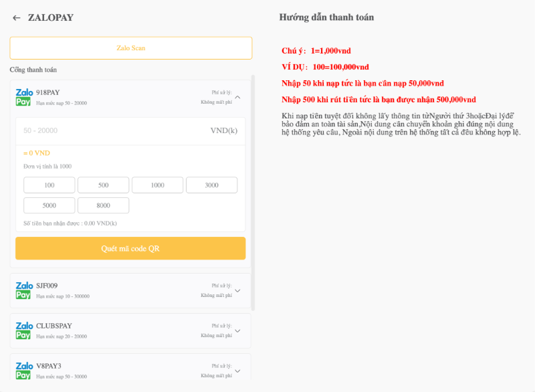The width and height of the screenshot is (535, 392).
Task: Focus the deposit amount input field
Action: (114, 130)
